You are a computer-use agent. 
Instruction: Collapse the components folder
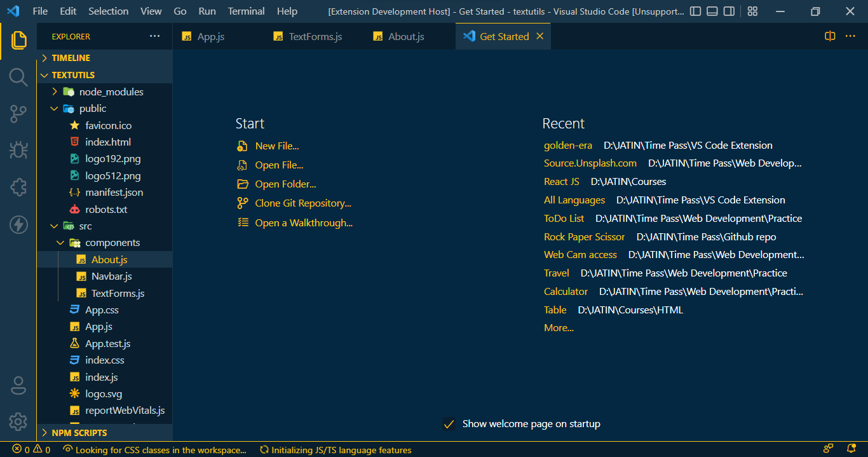coord(104,243)
